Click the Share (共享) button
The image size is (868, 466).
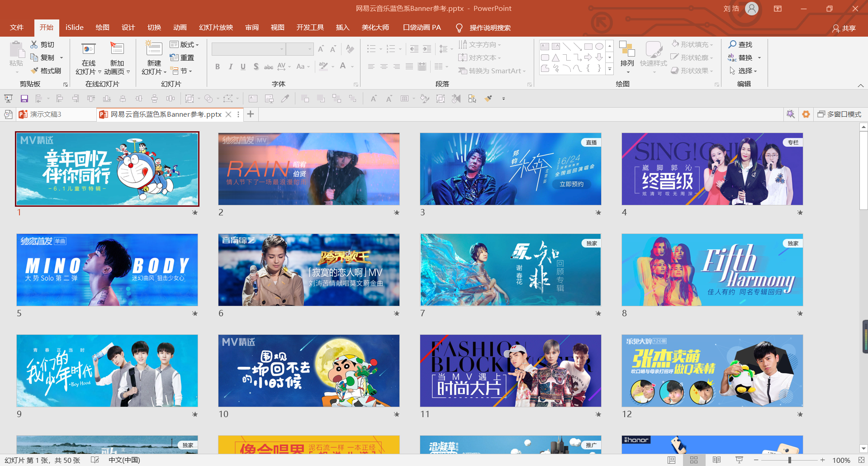(844, 28)
